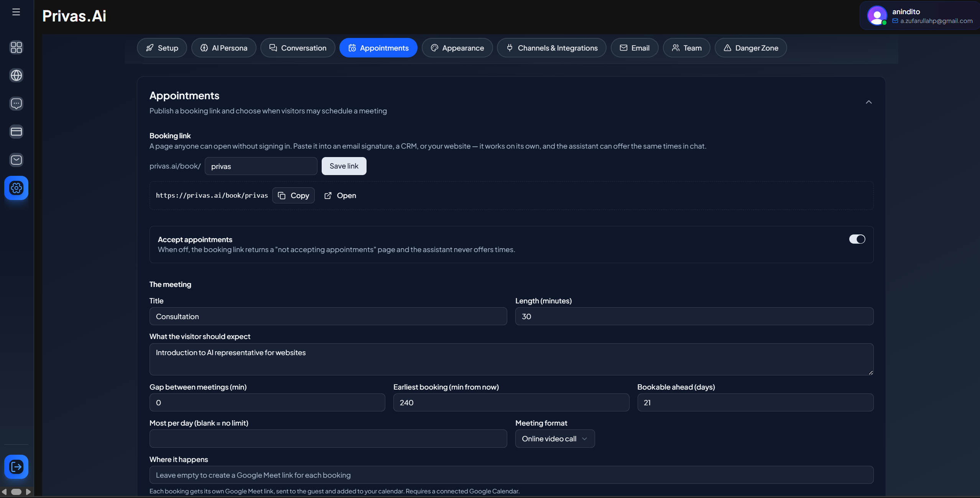Select the settings gear icon in sidebar
This screenshot has height=498, width=980.
pyautogui.click(x=16, y=188)
